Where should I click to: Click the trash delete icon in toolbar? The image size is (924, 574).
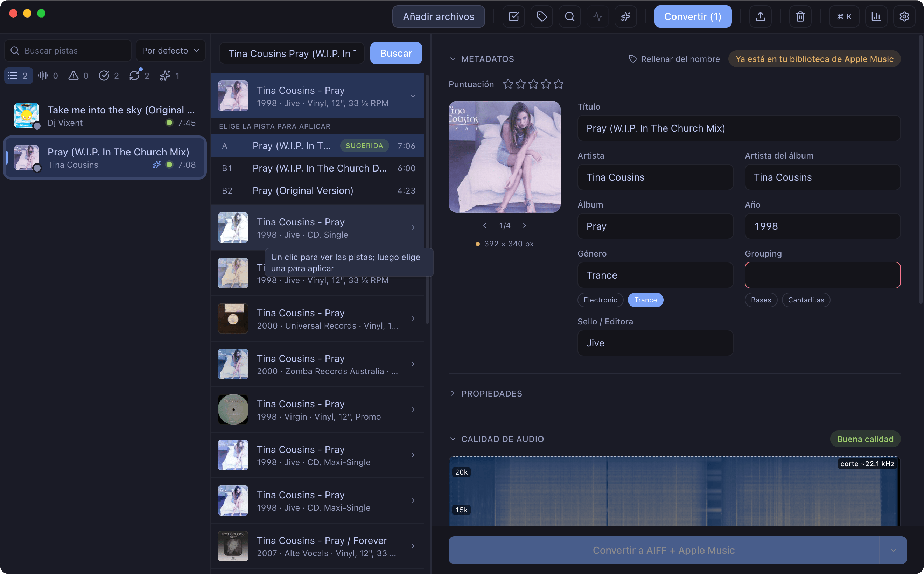pos(800,16)
